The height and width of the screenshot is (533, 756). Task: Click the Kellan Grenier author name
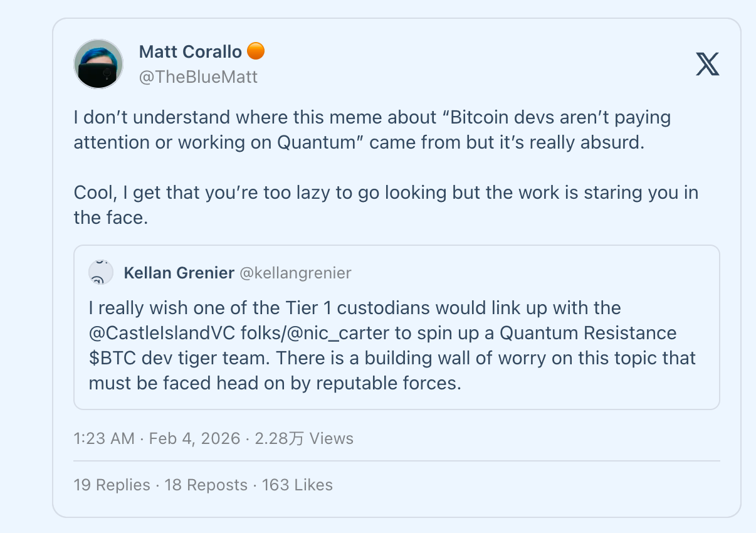click(x=179, y=273)
